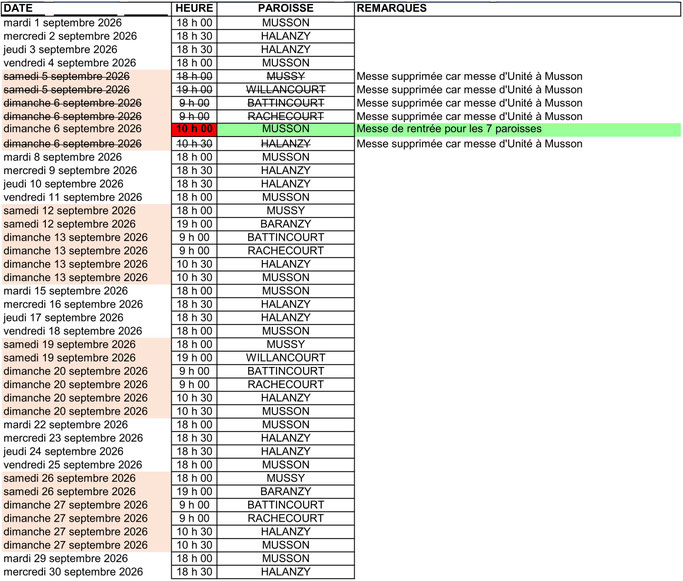Image resolution: width=683 pixels, height=581 pixels.
Task: Select remark Messe de rentrée pour les 7 paroisses
Action: coord(449,129)
